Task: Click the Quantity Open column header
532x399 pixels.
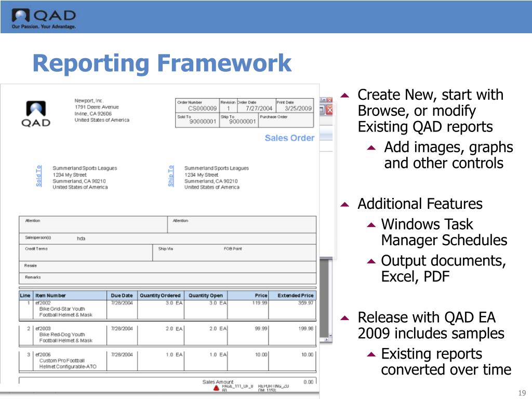Action: (206, 296)
